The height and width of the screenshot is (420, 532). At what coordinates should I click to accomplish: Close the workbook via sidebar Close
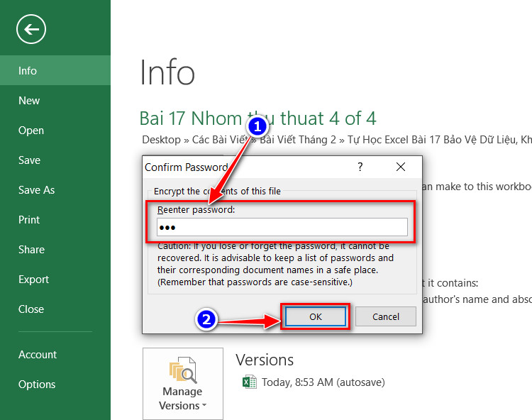55,309
